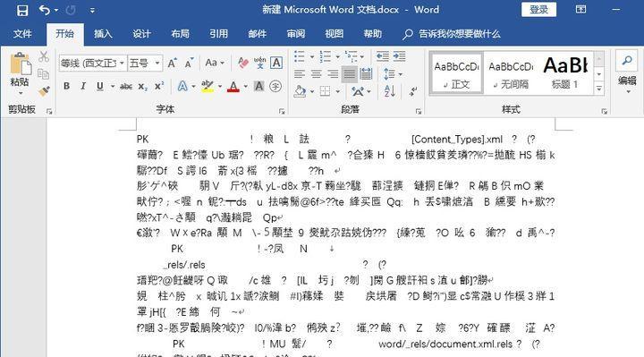
Task: Toggle Underline formatting
Action: 100,86
